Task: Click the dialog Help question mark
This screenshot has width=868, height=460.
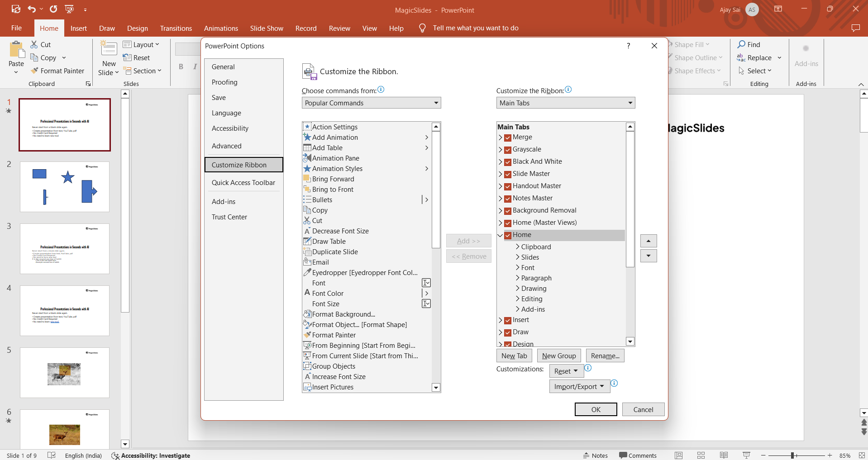Action: 628,46
